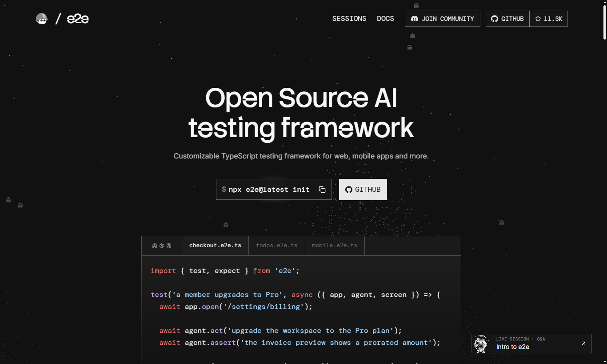Click the pixelated avatar in session card
Screen dimensions: 607x364
(x=480, y=344)
